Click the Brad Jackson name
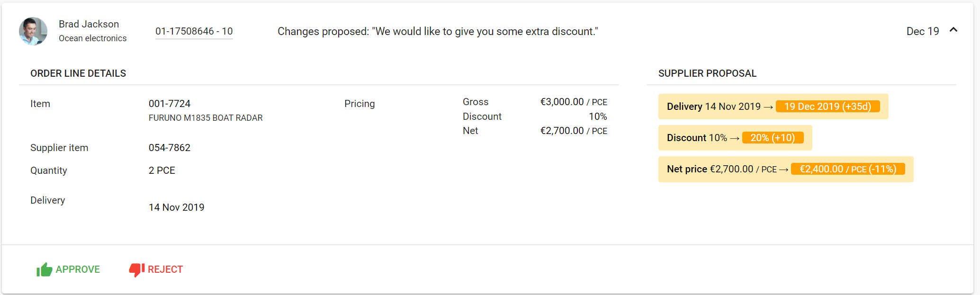Viewport: 980px width, 295px height. click(x=89, y=24)
